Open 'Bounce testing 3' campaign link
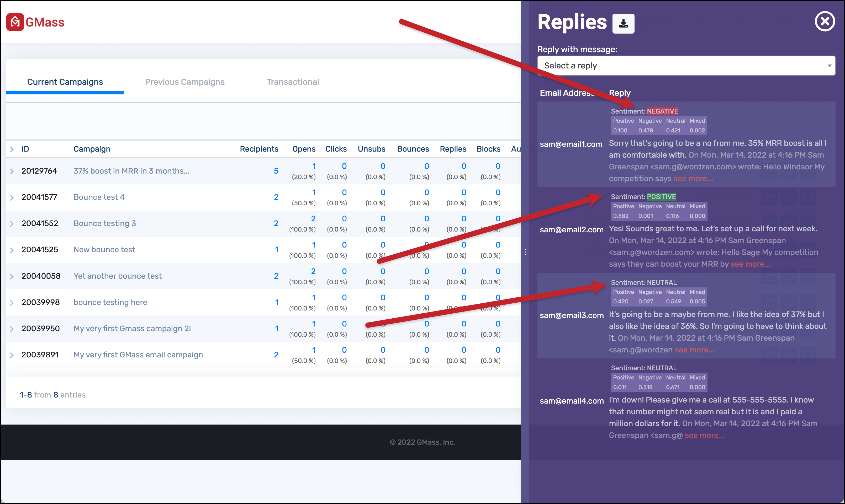The image size is (845, 504). [105, 223]
